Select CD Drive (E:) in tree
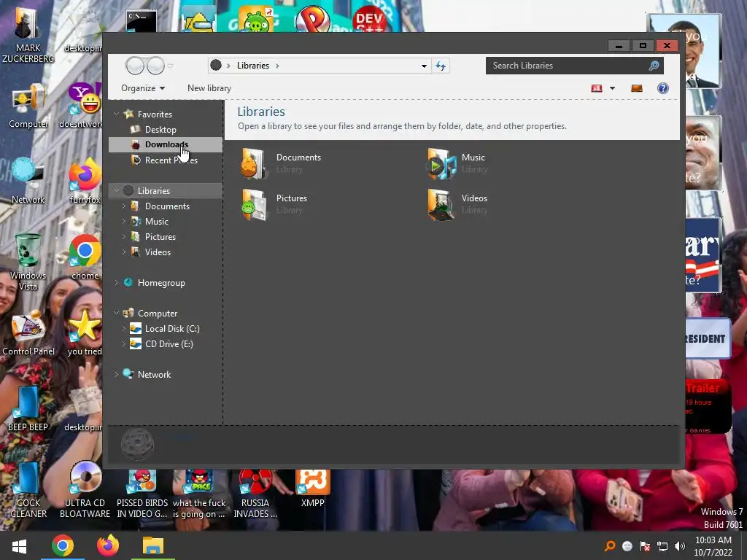Image resolution: width=747 pixels, height=560 pixels. [x=169, y=344]
